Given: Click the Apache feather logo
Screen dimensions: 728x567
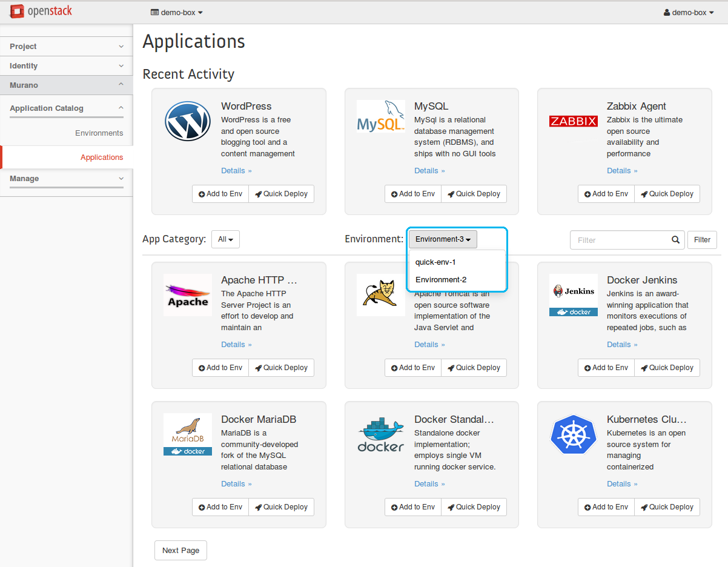Looking at the screenshot, I should click(x=188, y=295).
